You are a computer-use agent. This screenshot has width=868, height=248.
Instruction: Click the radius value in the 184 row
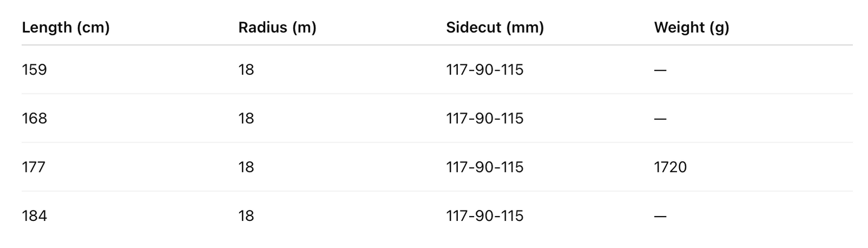(246, 215)
